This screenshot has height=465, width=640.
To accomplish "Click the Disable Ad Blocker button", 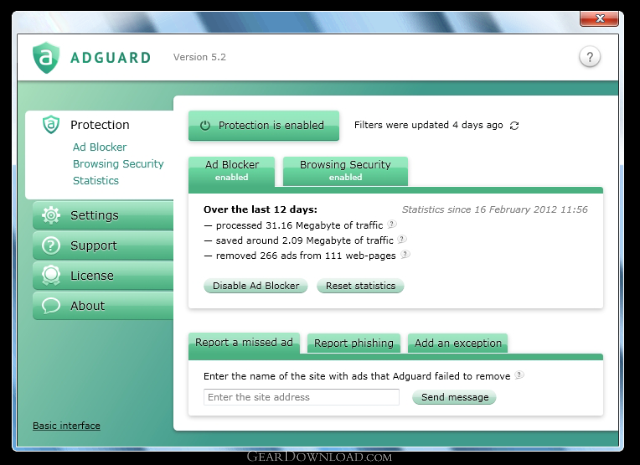I will coord(256,286).
